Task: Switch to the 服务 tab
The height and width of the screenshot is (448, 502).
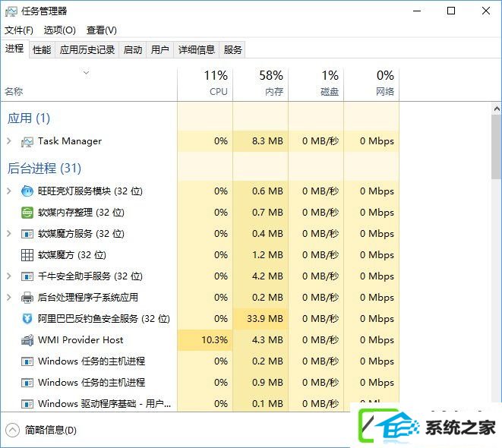Action: point(232,50)
